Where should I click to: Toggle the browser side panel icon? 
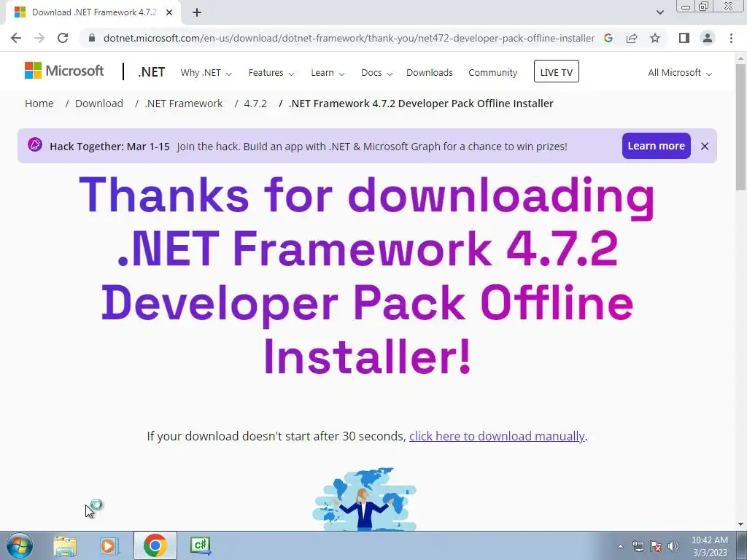pos(684,38)
